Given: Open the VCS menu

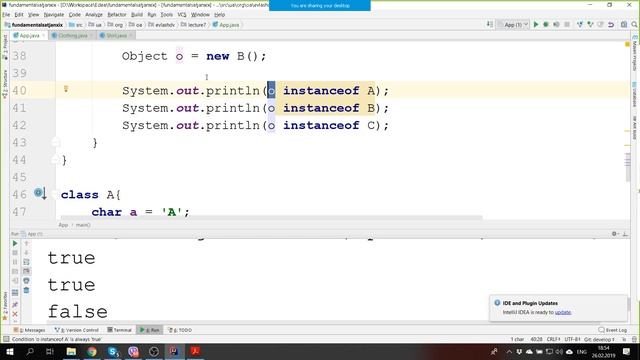Looking at the screenshot, I should pyautogui.click(x=182, y=14).
